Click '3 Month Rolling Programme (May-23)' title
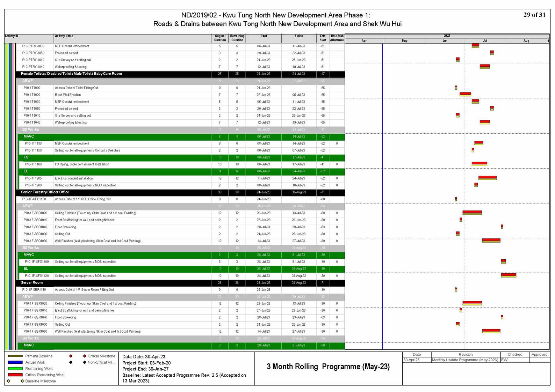The height and width of the screenshot is (392, 555). [328, 367]
